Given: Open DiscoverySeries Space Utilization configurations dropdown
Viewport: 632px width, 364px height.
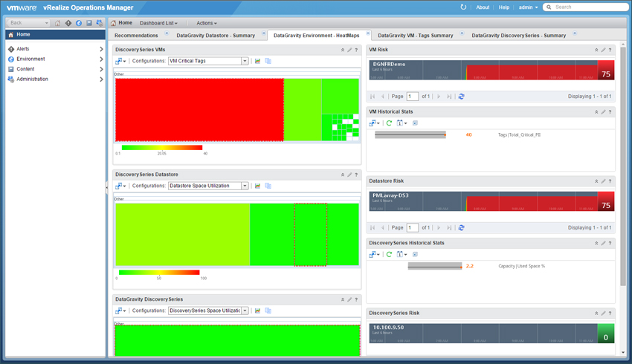Looking at the screenshot, I should click(x=245, y=311).
